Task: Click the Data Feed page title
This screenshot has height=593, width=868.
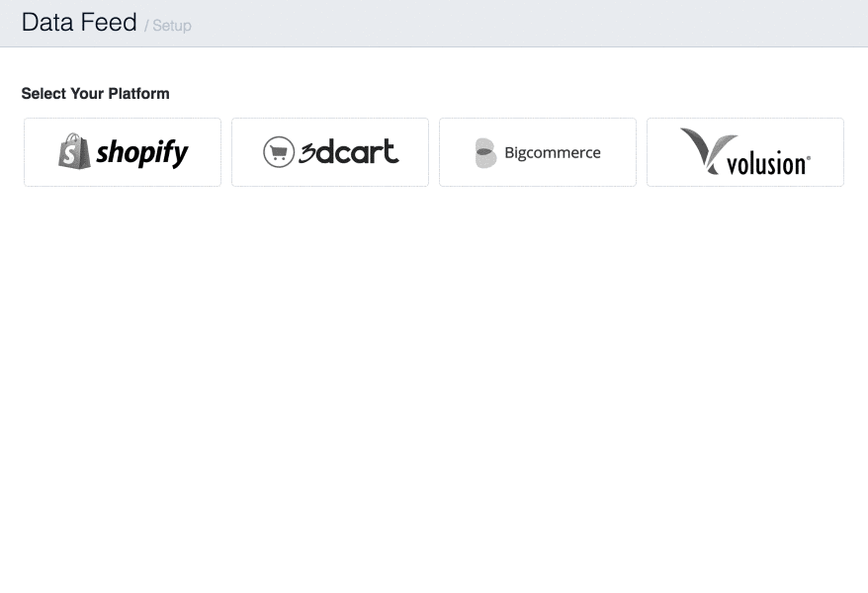Action: pyautogui.click(x=79, y=23)
